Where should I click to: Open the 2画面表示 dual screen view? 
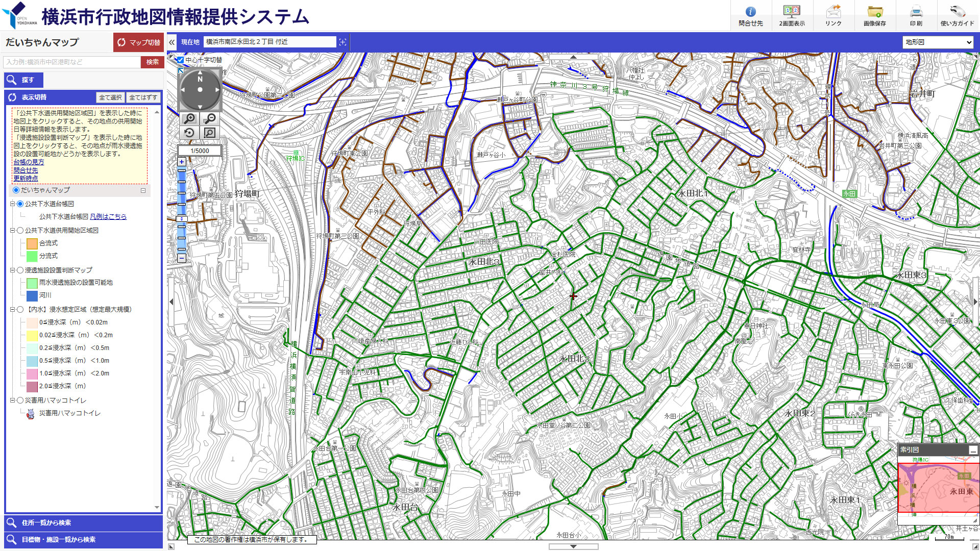click(792, 15)
